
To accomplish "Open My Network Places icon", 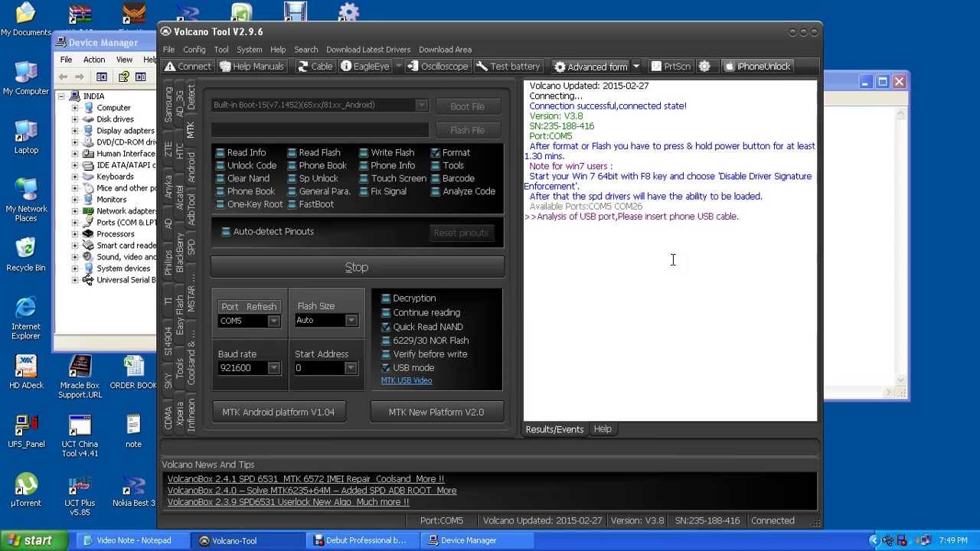I will (x=26, y=199).
